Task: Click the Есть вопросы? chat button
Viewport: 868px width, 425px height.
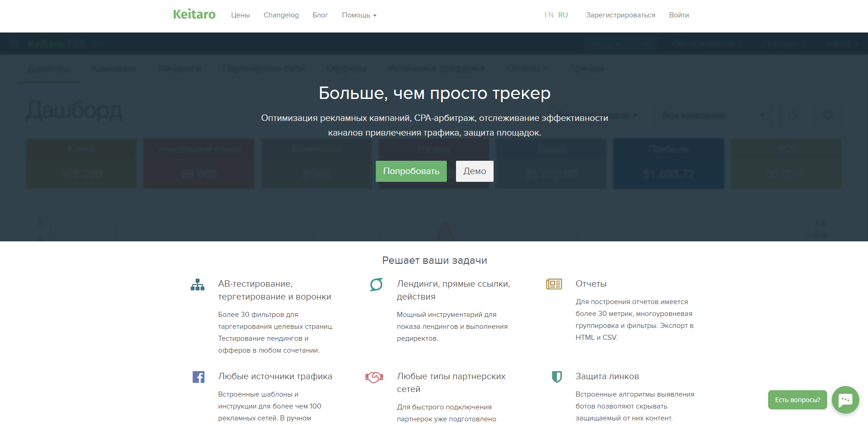Action: (x=797, y=400)
